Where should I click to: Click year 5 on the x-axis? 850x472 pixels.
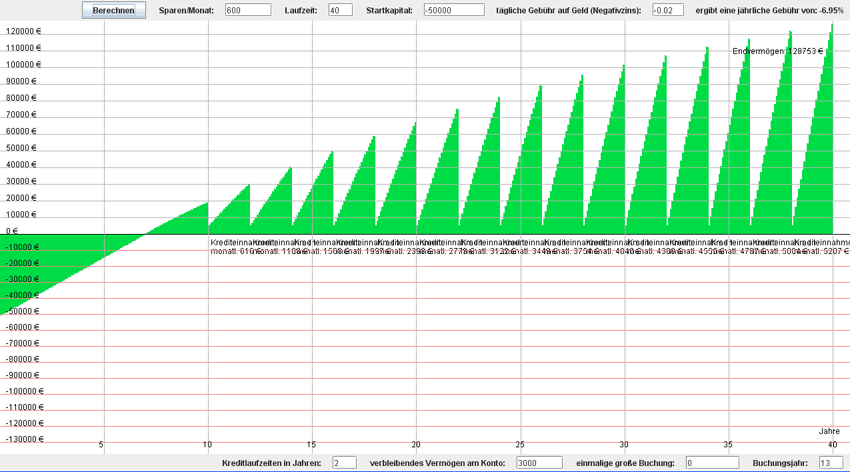102,444
